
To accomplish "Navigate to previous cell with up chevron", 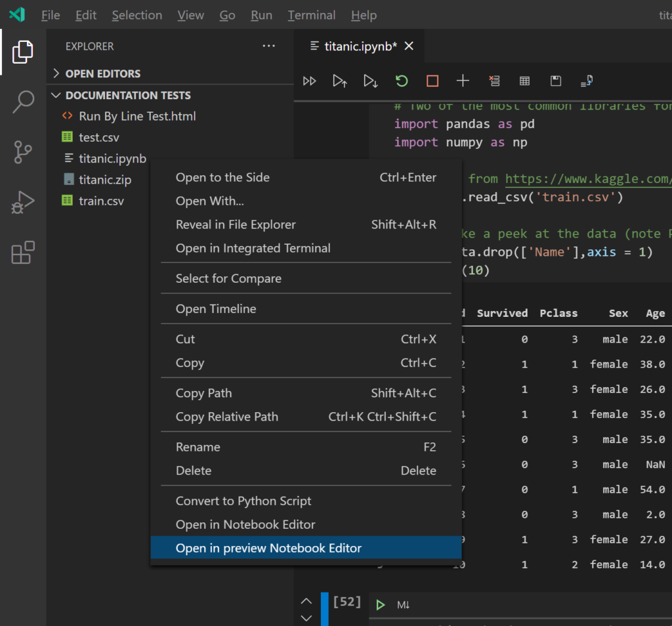I will tap(306, 600).
